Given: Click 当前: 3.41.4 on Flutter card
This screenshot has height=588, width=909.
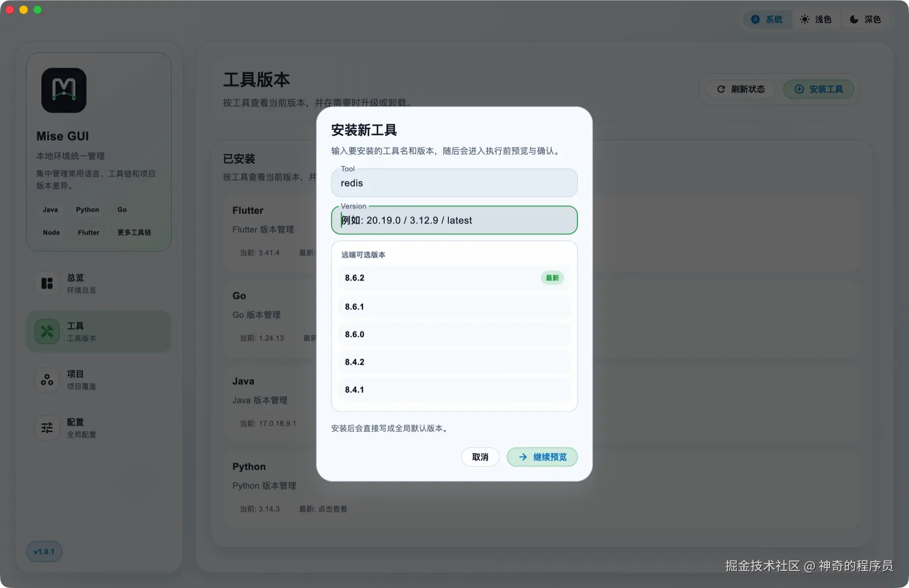Looking at the screenshot, I should coord(259,253).
